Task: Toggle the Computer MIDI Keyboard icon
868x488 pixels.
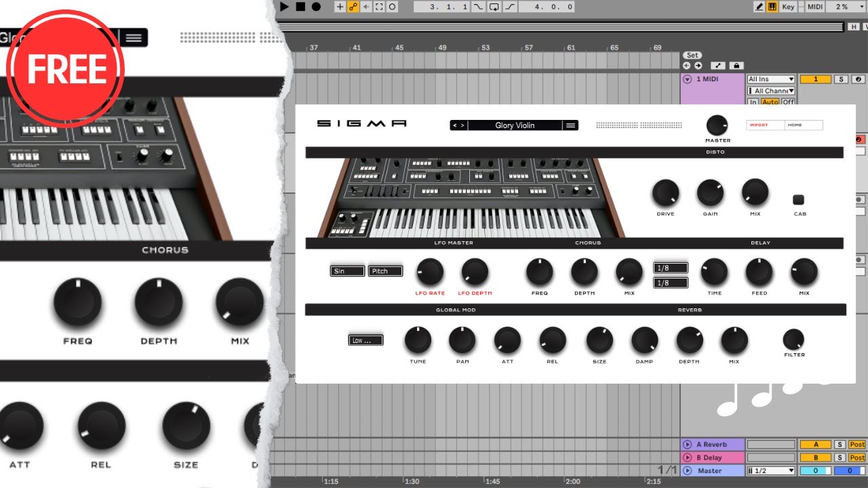Action: pyautogui.click(x=772, y=7)
